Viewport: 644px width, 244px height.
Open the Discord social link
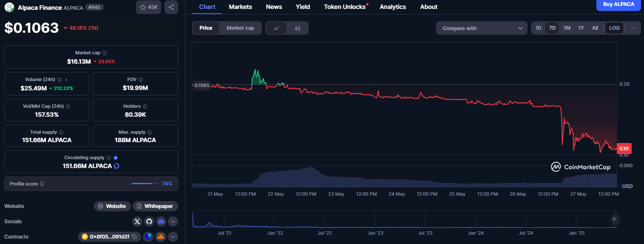pyautogui.click(x=161, y=222)
